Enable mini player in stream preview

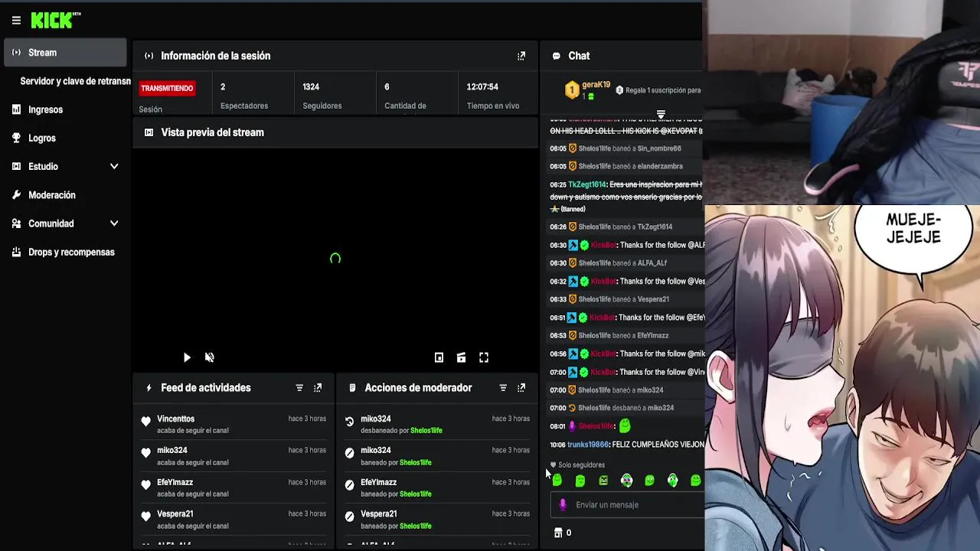[439, 357]
